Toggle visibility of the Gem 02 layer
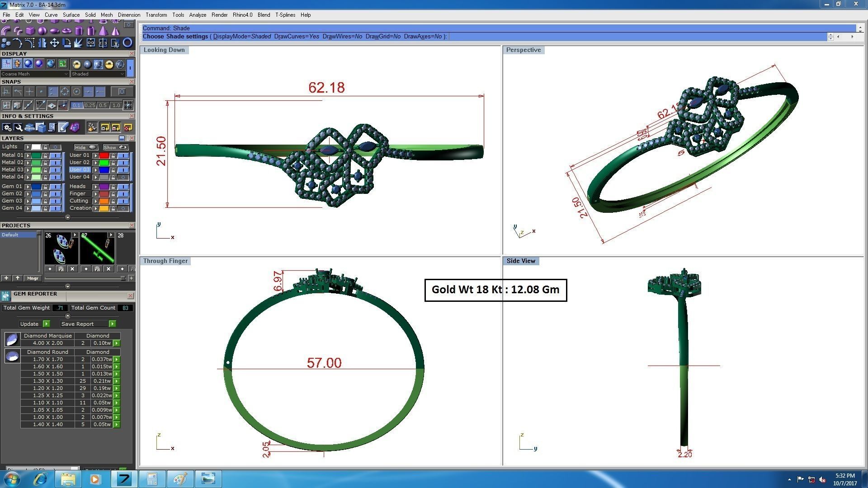Viewport: 868px width, 488px height. 56,194
